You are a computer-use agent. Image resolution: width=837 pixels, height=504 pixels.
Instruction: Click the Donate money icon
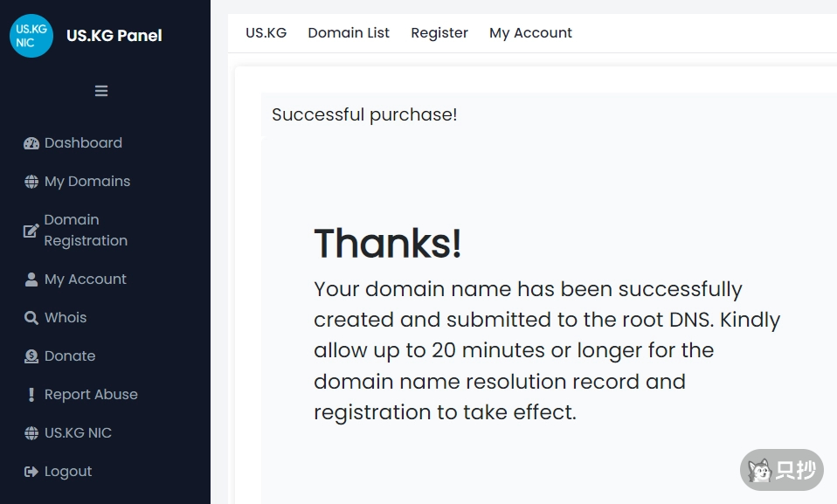tap(31, 356)
